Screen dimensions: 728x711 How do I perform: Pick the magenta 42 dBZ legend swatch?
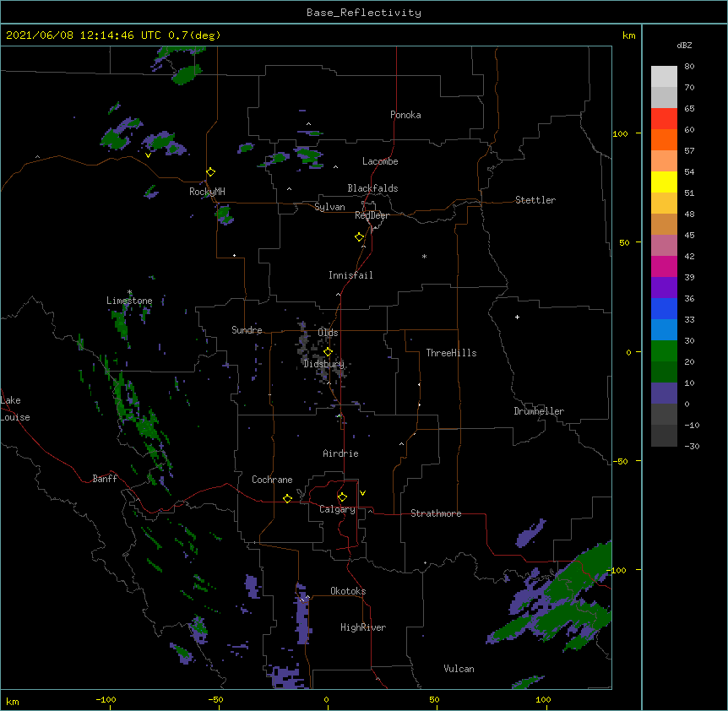coord(664,266)
